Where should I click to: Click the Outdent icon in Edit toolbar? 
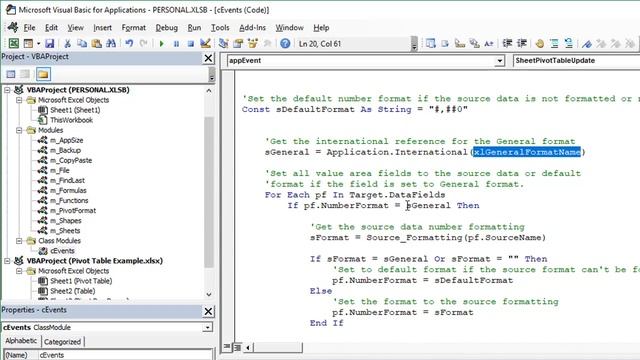pyautogui.click(x=522, y=43)
